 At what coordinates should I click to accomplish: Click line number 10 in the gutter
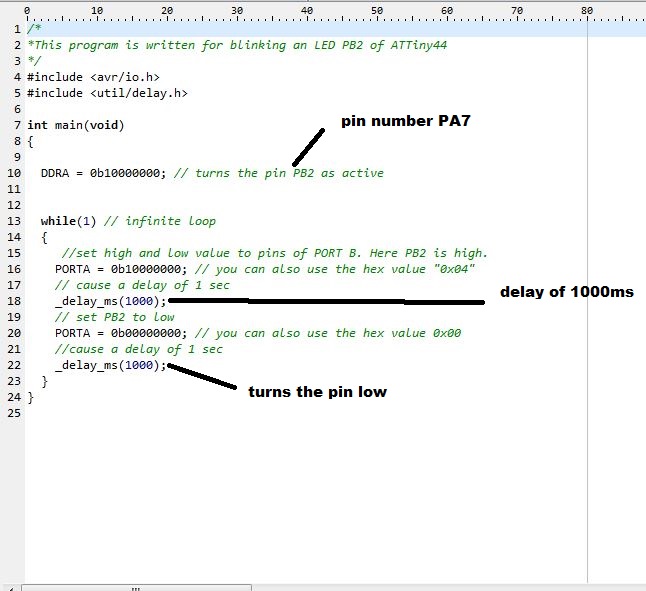[x=14, y=173]
